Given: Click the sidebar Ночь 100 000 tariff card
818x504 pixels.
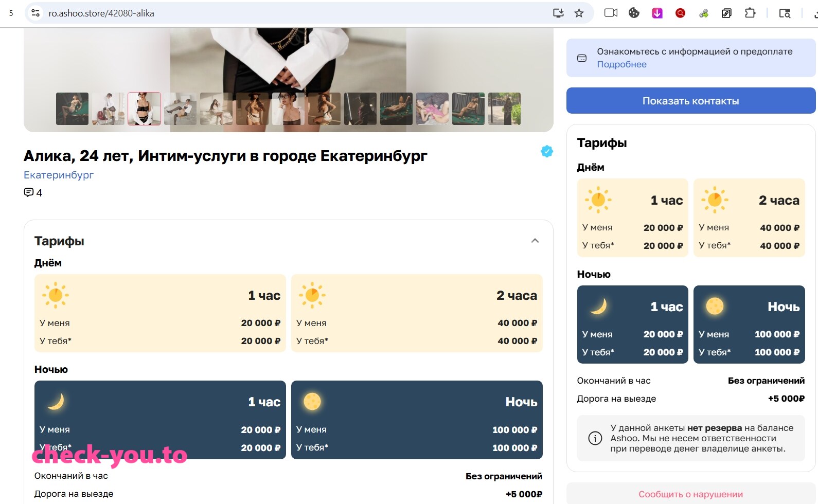Looking at the screenshot, I should [x=749, y=325].
